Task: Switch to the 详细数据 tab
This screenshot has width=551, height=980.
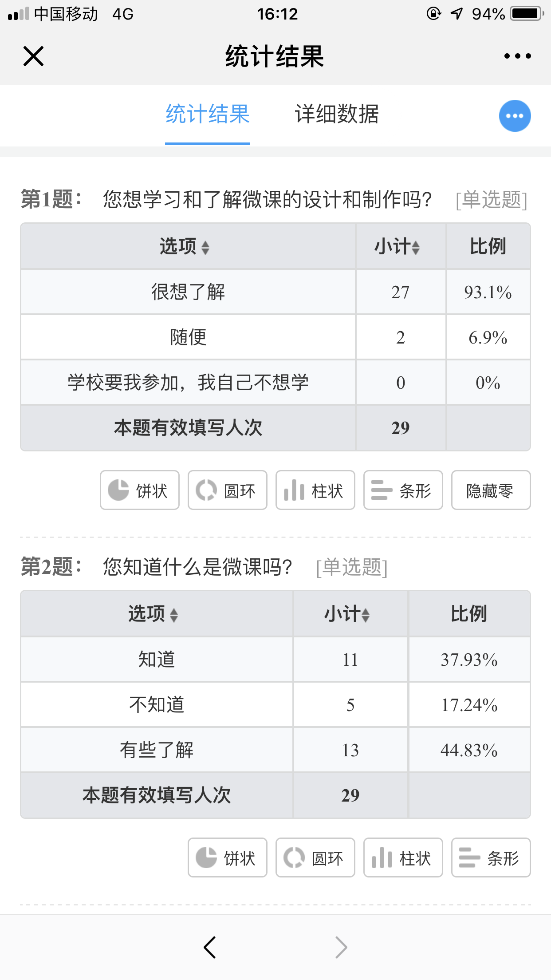Action: click(x=337, y=114)
